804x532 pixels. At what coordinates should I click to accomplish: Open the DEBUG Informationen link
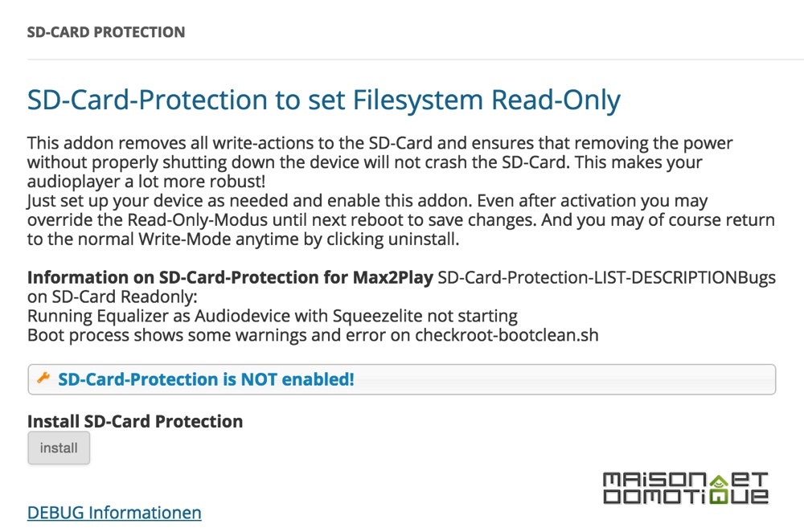114,513
